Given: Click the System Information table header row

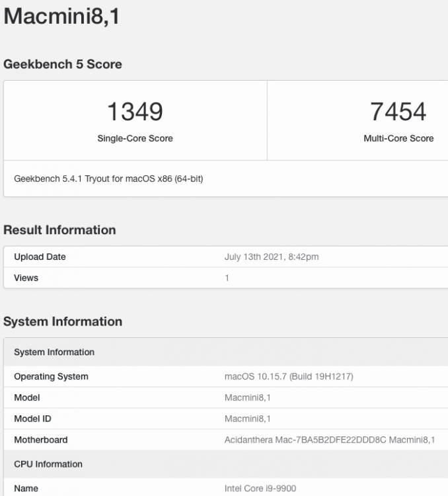Looking at the screenshot, I should point(226,352).
